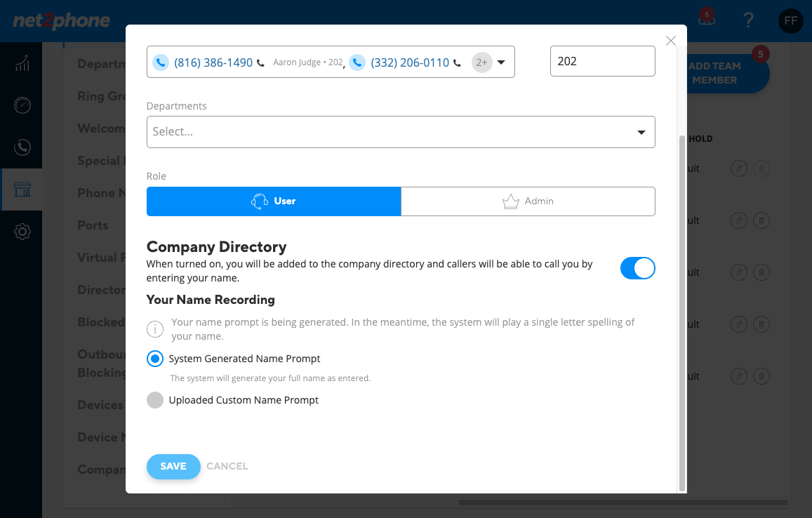The width and height of the screenshot is (812, 518).
Task: Click the net2phone logo
Action: coord(61,21)
